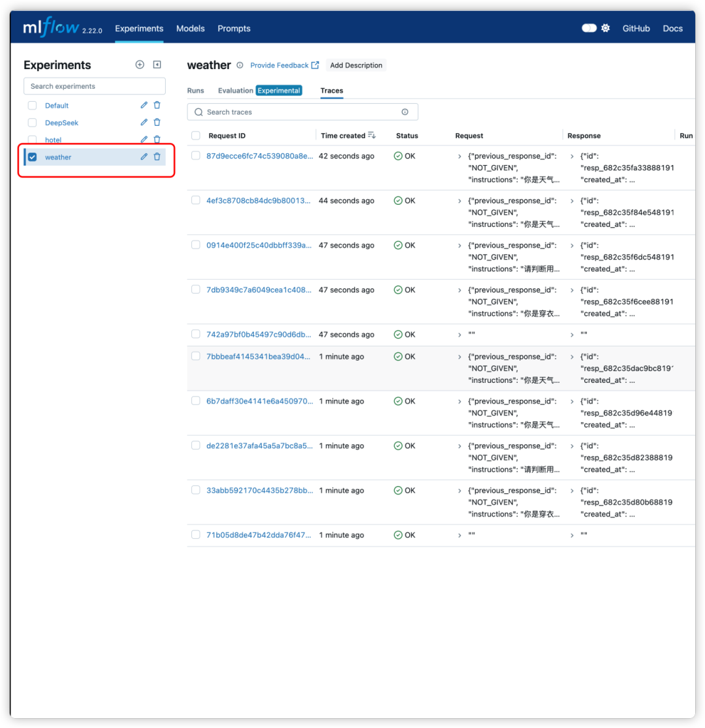This screenshot has height=728, width=705.
Task: Expand request JSON of trace 4ef3c870
Action: pyautogui.click(x=460, y=201)
